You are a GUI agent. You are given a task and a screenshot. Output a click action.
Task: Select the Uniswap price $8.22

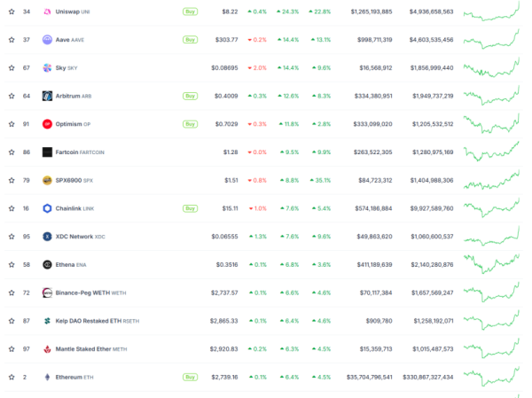(x=230, y=12)
